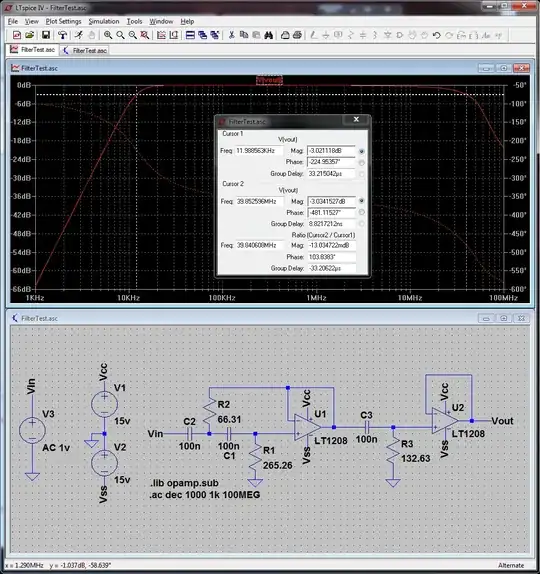Select the Diode placement tool

(x=388, y=35)
